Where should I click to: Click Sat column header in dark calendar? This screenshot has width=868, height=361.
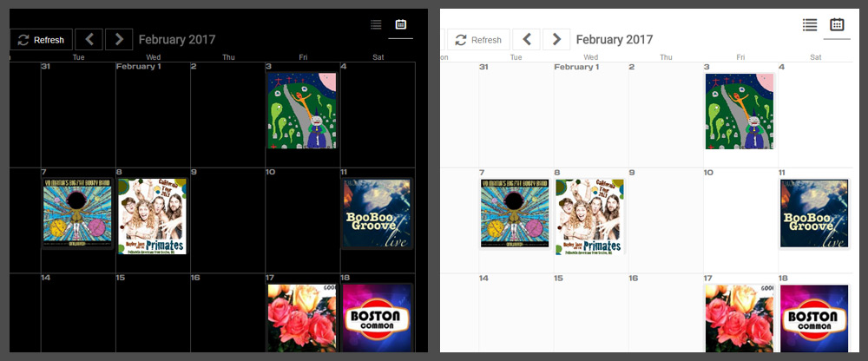click(x=378, y=57)
